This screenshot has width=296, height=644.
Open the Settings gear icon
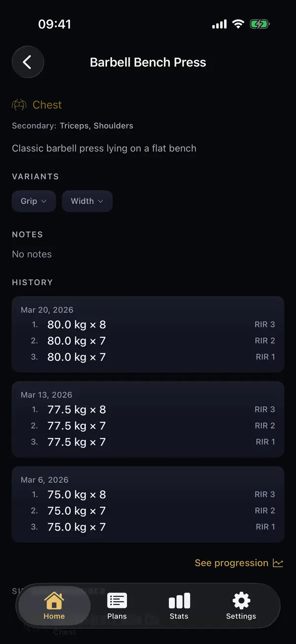point(241,600)
